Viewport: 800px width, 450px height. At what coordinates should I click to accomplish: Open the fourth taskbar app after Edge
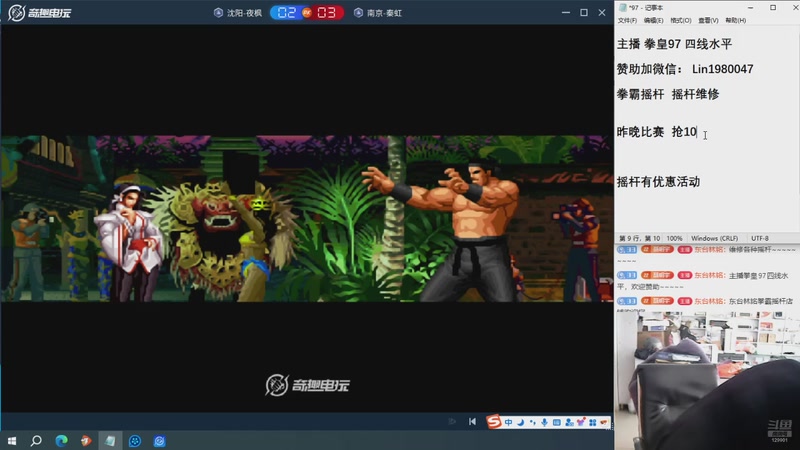[x=86, y=441]
